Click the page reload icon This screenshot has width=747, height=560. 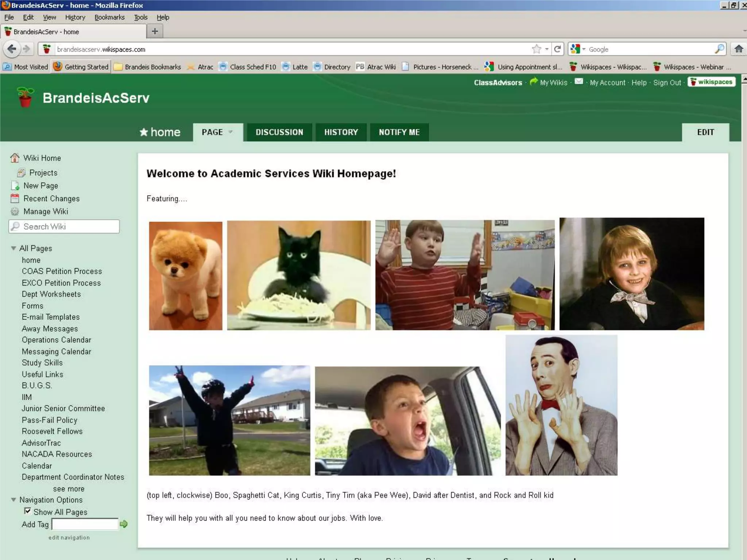(557, 49)
